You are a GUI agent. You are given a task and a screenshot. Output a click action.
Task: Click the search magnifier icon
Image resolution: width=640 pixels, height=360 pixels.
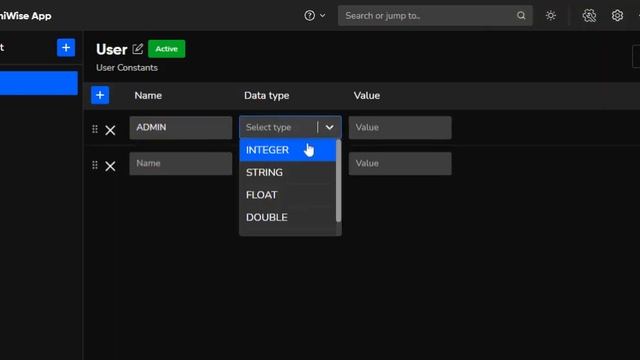[521, 16]
